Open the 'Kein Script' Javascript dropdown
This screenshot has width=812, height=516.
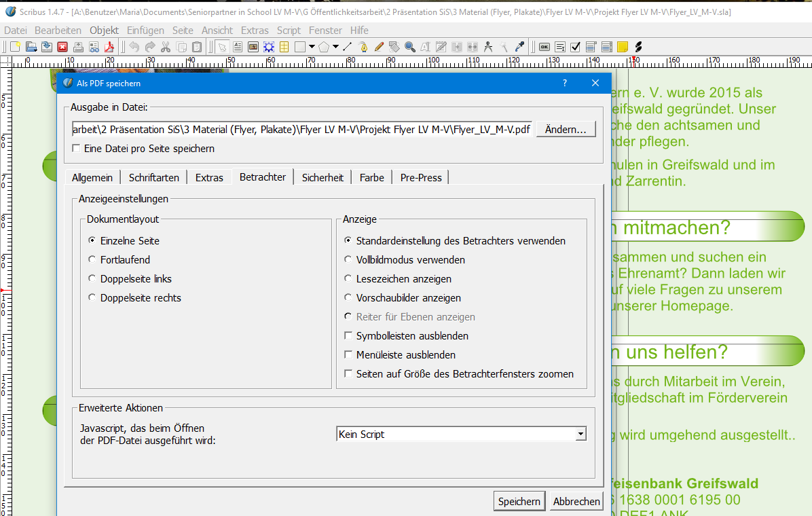tap(461, 435)
